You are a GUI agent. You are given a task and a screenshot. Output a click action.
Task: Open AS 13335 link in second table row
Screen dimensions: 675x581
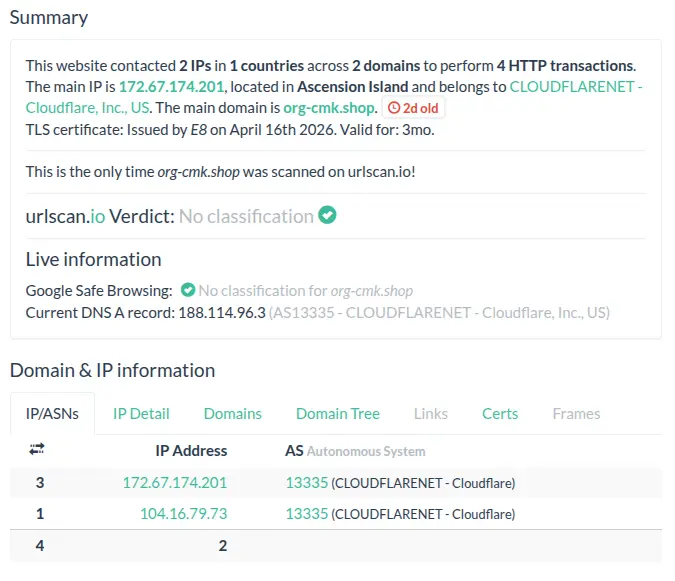coord(306,514)
